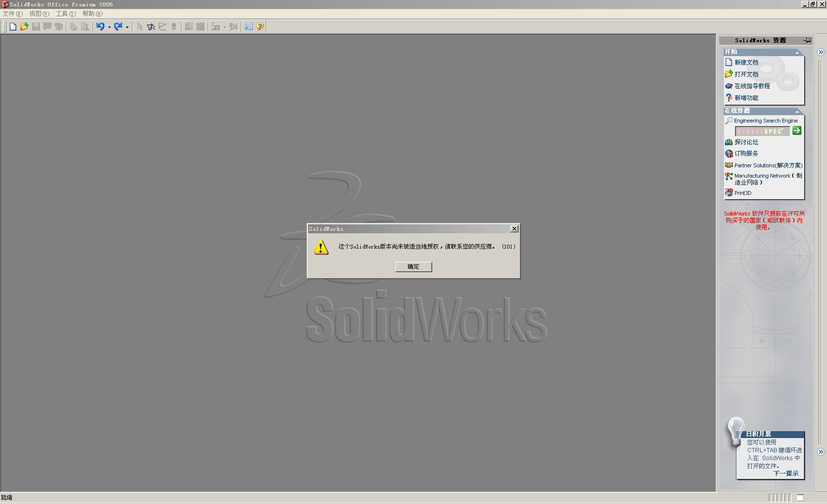Click the Open file folder toolbar icon

click(x=24, y=27)
